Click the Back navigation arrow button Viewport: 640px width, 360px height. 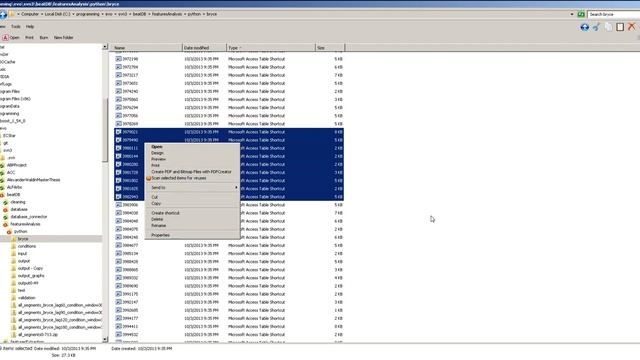tap(3, 14)
